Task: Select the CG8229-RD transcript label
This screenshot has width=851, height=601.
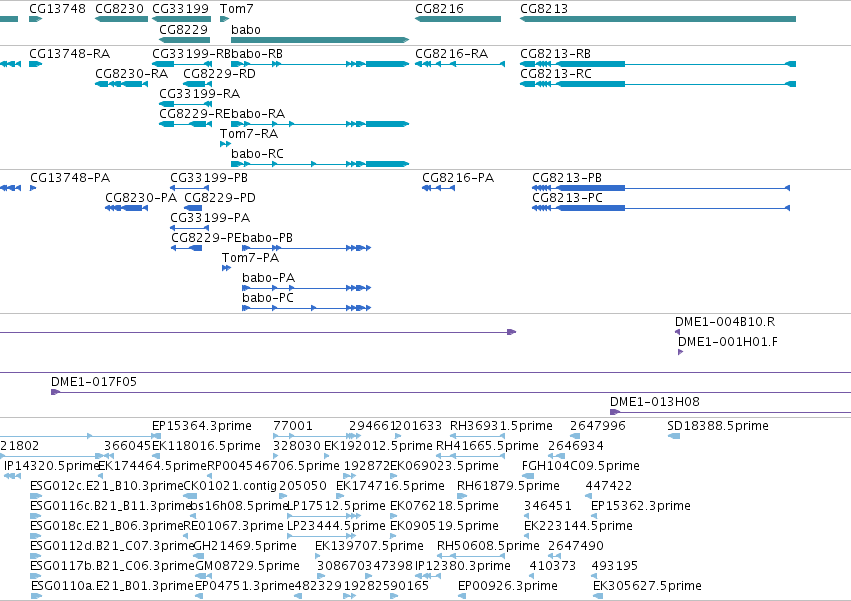Action: [x=219, y=74]
